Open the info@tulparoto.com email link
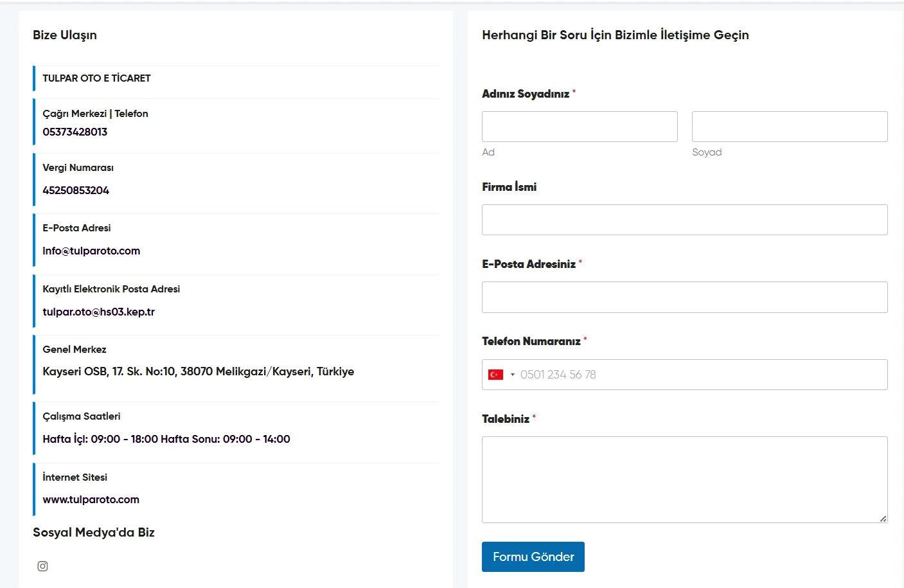 [x=91, y=251]
